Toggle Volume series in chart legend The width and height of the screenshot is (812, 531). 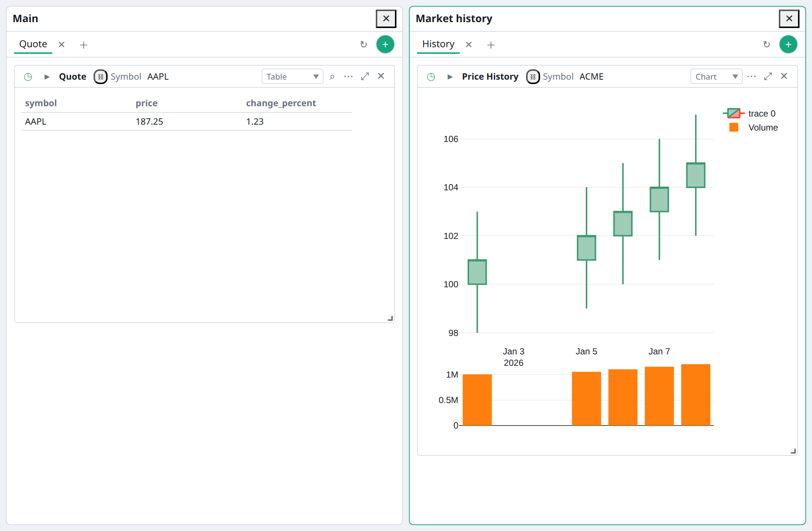pos(754,128)
